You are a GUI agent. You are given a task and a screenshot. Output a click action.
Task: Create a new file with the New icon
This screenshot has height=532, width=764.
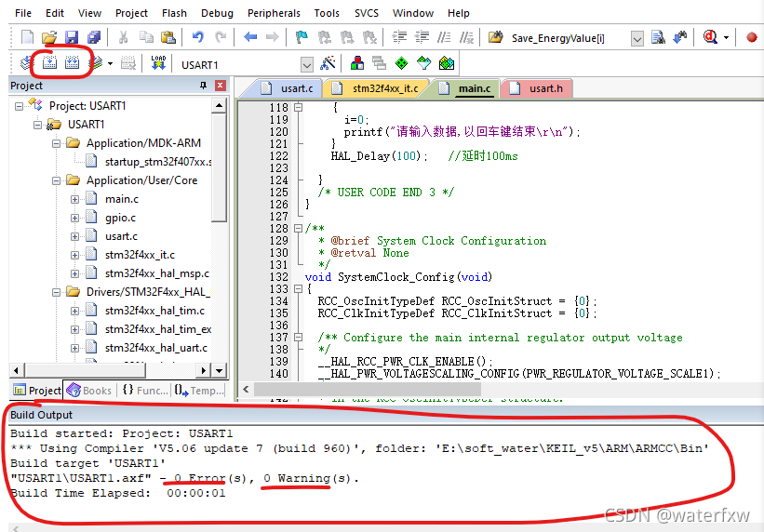(x=27, y=37)
